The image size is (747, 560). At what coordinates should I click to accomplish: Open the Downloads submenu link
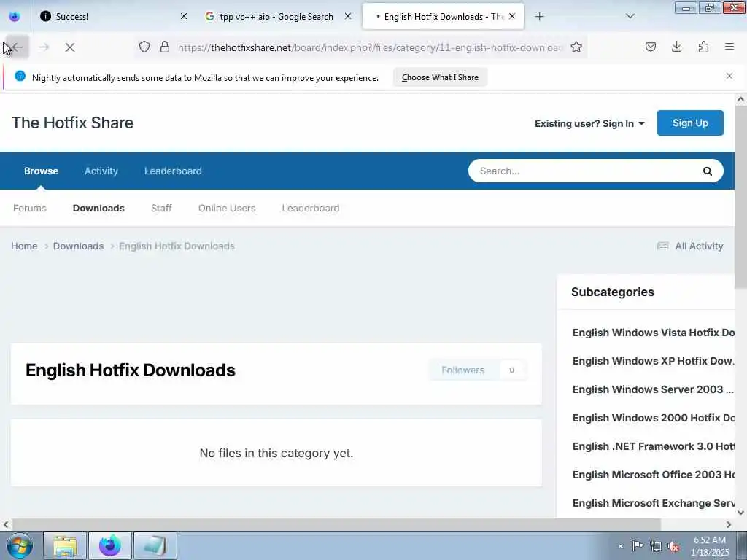point(98,208)
